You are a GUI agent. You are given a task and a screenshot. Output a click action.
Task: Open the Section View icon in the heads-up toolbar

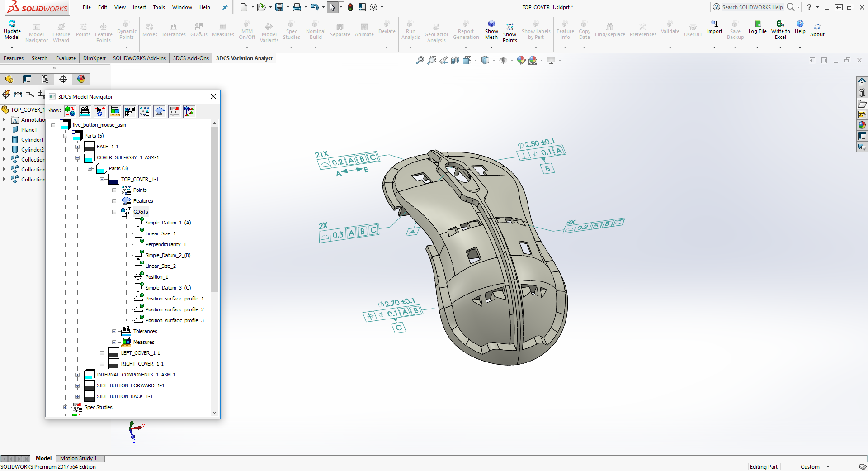[455, 60]
